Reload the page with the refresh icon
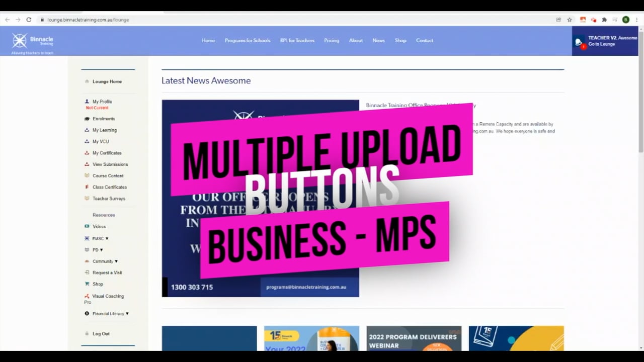Image resolution: width=644 pixels, height=362 pixels. pos(29,20)
